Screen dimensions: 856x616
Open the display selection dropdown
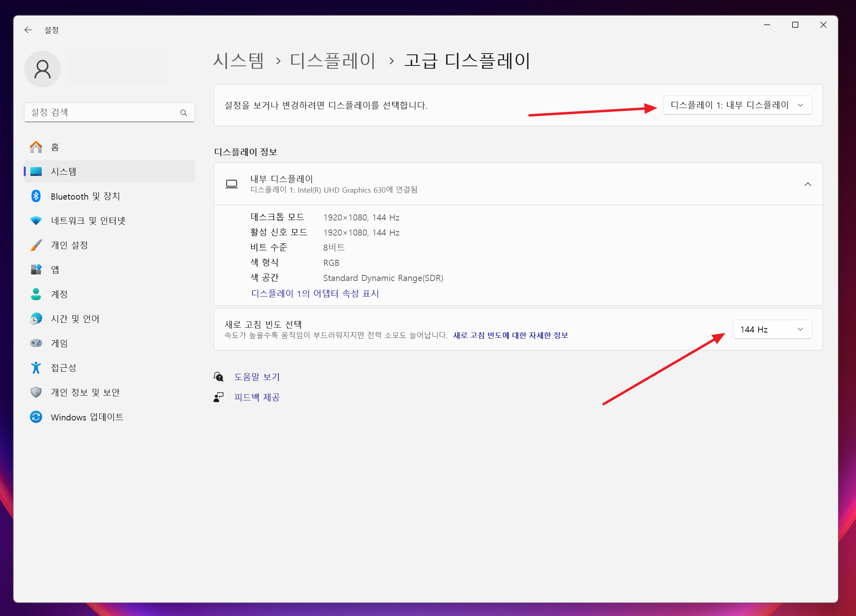(x=737, y=105)
